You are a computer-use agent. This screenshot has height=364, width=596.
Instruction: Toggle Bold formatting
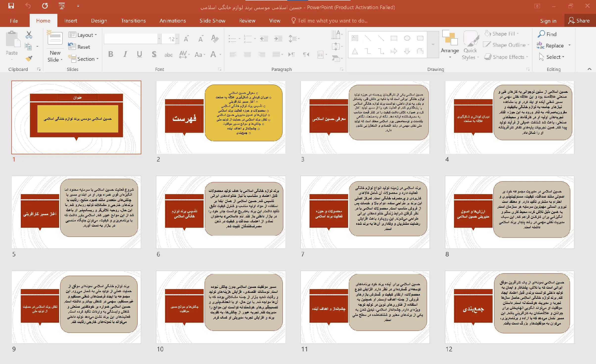coord(111,54)
